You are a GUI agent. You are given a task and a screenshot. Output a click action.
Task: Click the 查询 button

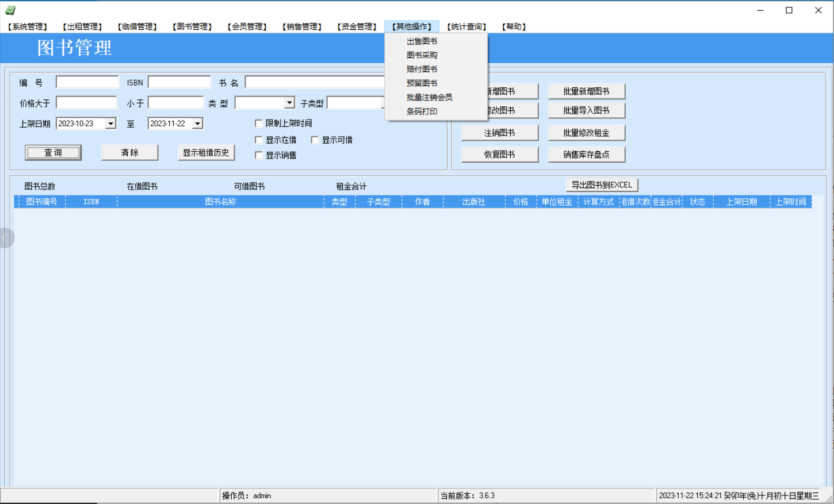pyautogui.click(x=53, y=152)
